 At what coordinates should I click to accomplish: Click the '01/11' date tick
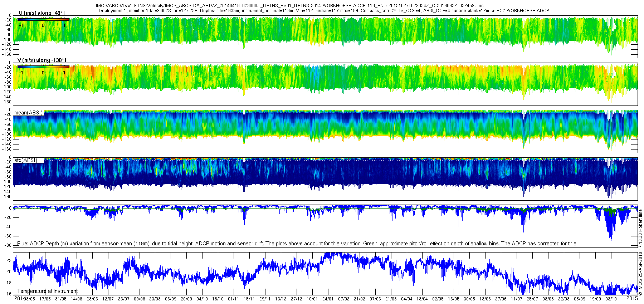click(x=233, y=299)
